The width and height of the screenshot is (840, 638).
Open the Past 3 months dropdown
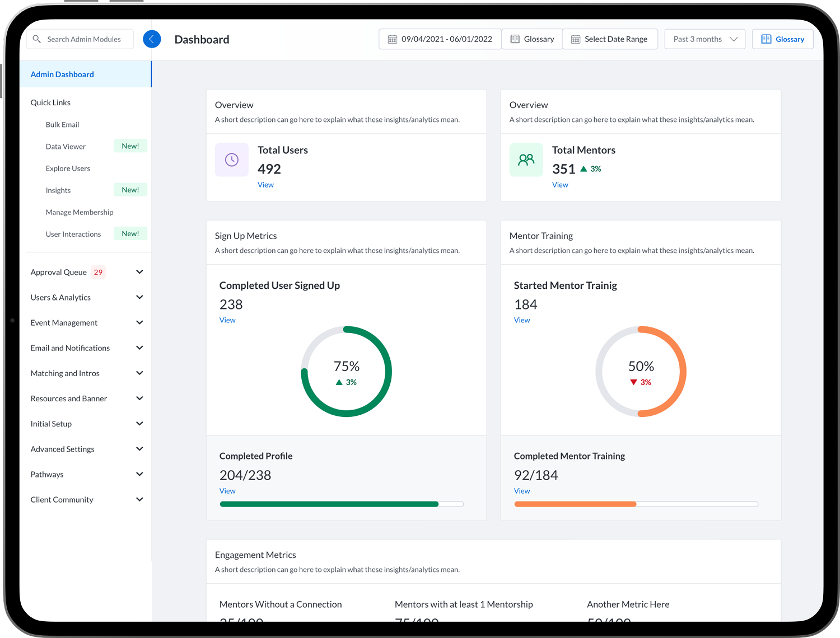click(x=704, y=39)
